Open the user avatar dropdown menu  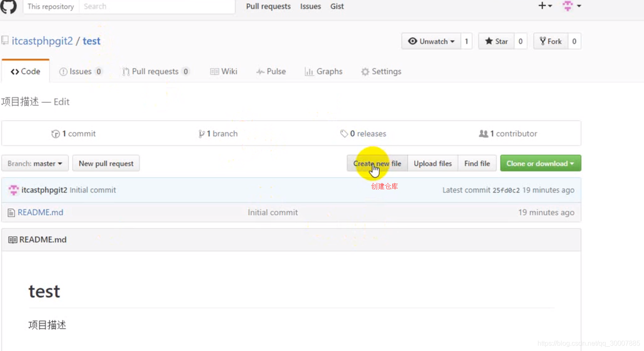[x=572, y=6]
